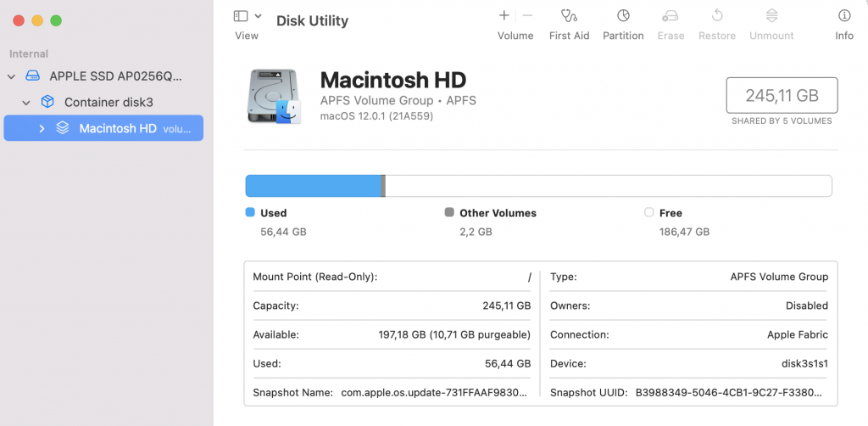Click the Volume toolbar label

(x=515, y=36)
